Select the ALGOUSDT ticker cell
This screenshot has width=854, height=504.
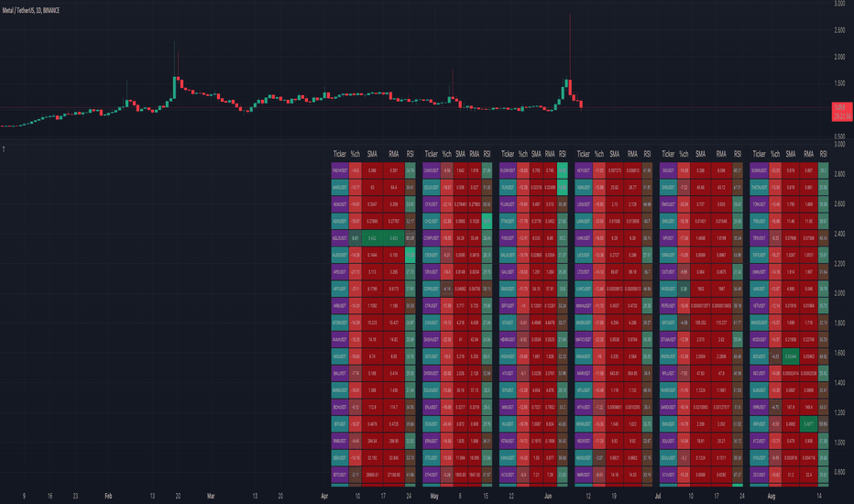click(340, 255)
